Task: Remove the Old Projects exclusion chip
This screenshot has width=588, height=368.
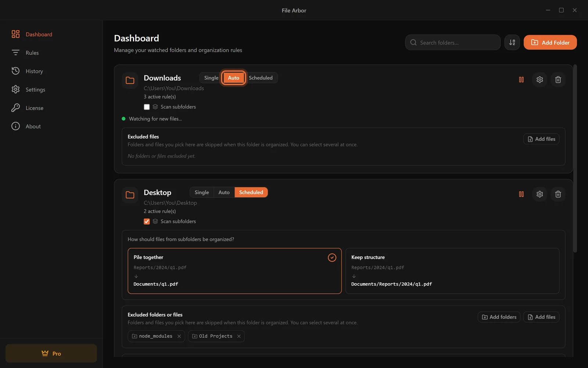Action: coord(239,336)
